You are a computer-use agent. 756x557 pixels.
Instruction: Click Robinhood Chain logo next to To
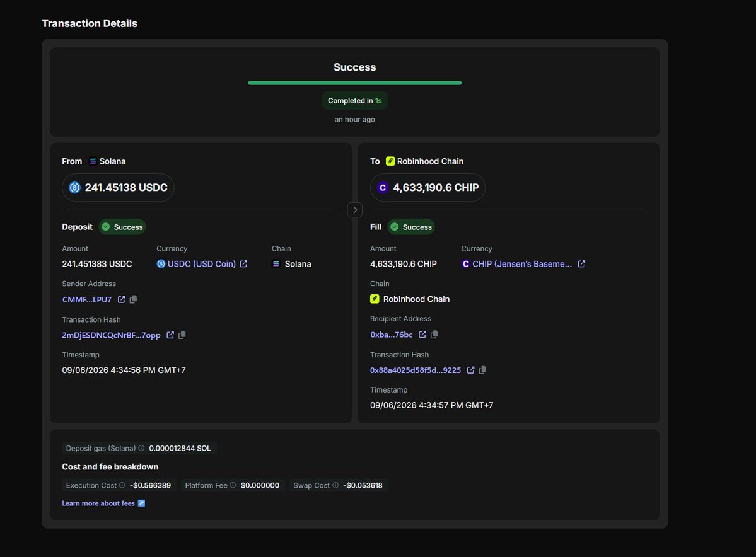point(390,161)
